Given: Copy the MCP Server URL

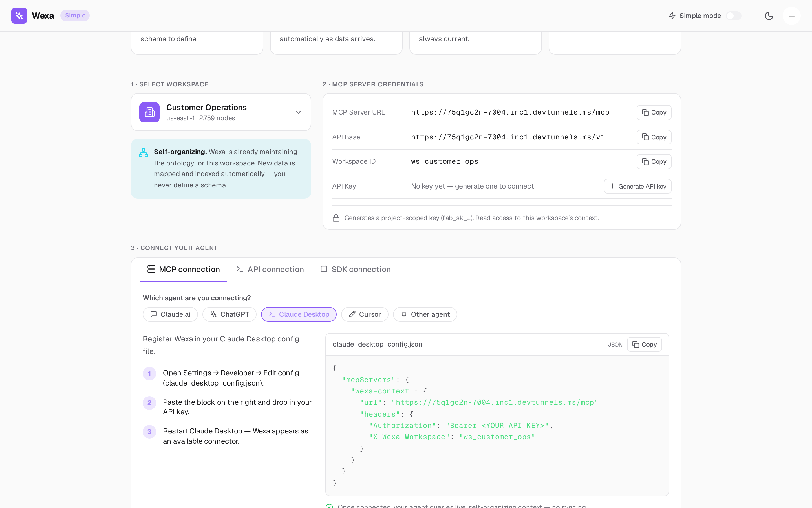Looking at the screenshot, I should pyautogui.click(x=654, y=113).
